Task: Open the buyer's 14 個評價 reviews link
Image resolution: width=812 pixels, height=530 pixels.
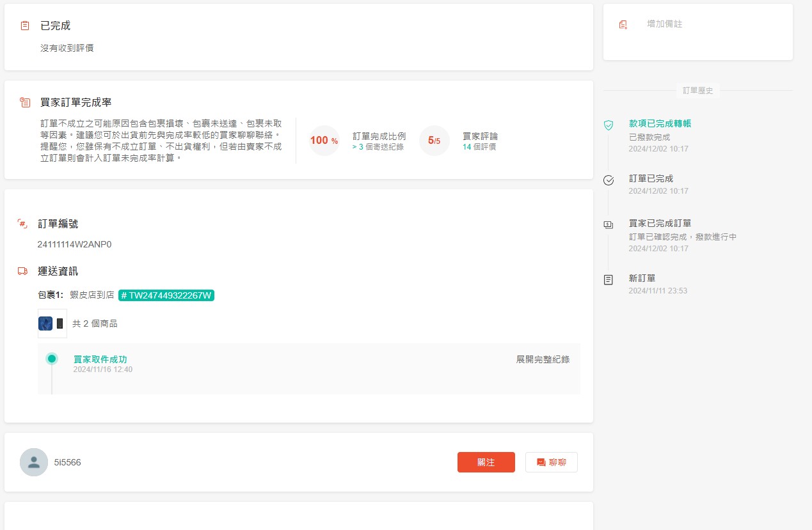Action: [479, 147]
